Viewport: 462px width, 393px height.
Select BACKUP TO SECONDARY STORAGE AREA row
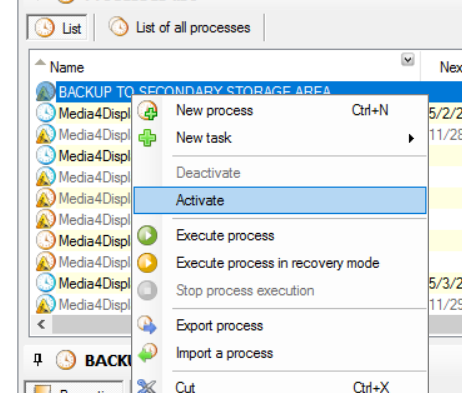195,91
